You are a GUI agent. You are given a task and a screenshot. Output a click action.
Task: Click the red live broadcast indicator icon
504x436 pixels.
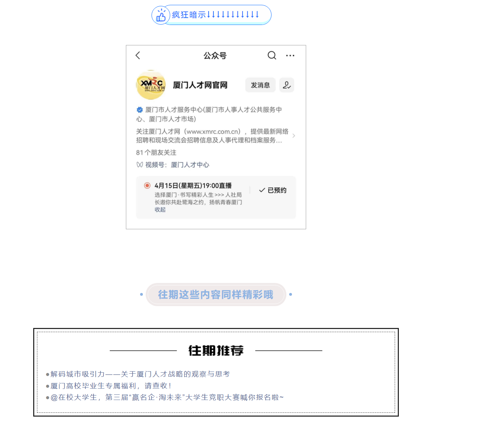[147, 186]
